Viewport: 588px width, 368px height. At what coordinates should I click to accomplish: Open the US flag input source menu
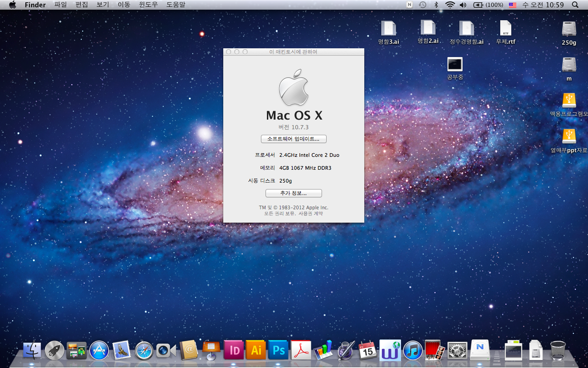pos(512,5)
